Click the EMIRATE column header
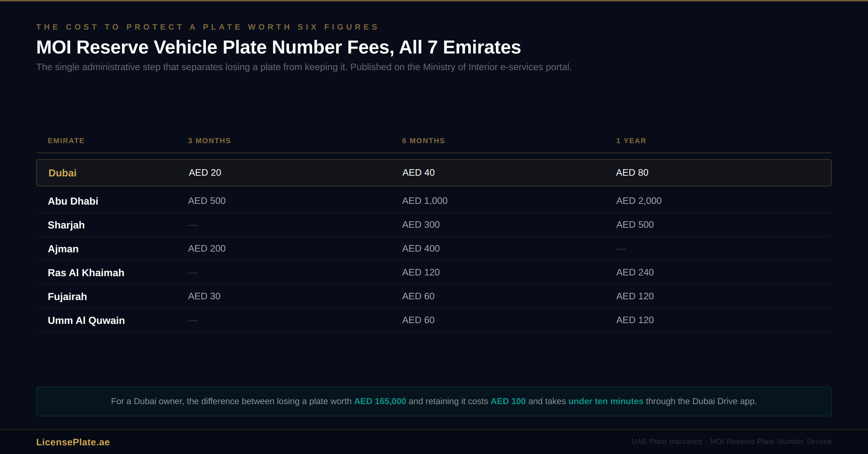This screenshot has width=868, height=454. click(x=66, y=141)
